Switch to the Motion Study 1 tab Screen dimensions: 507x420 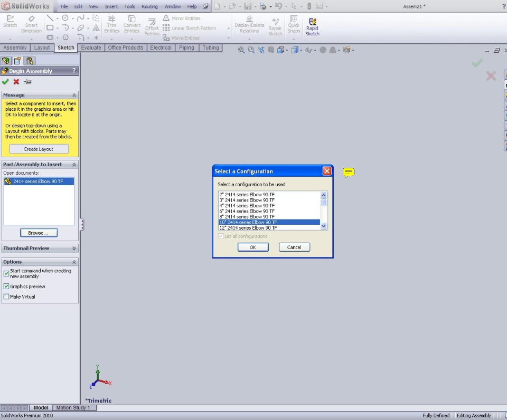(x=73, y=408)
